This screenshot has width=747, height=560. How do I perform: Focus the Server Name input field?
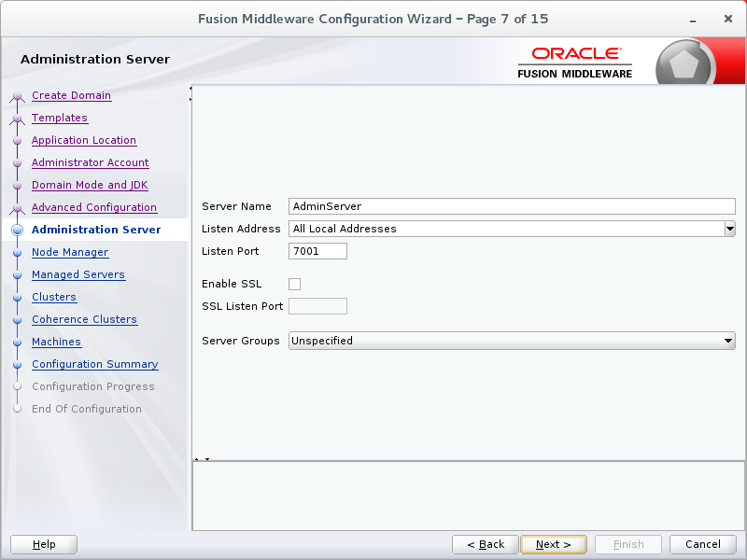tap(512, 206)
